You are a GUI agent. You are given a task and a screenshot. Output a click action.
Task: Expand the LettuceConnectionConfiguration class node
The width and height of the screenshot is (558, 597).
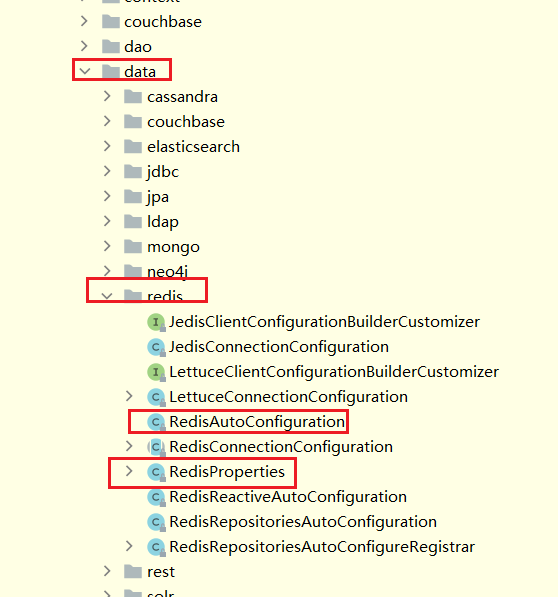point(129,396)
